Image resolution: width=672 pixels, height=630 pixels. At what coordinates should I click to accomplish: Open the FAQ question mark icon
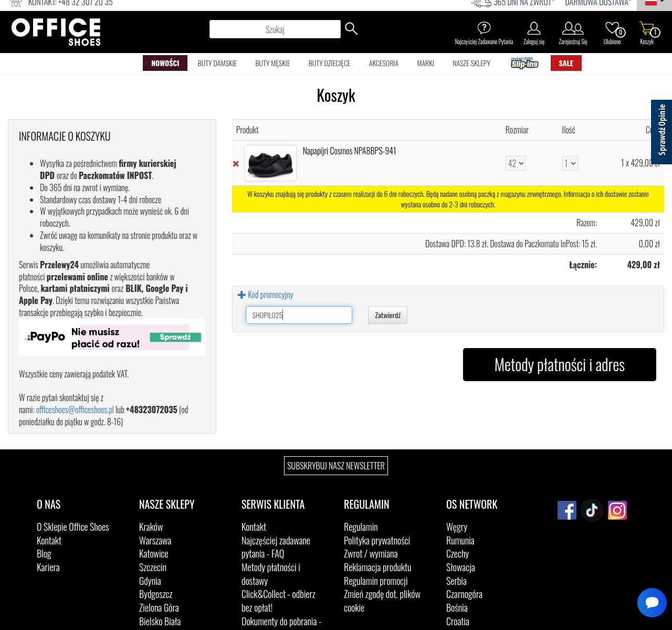click(484, 28)
